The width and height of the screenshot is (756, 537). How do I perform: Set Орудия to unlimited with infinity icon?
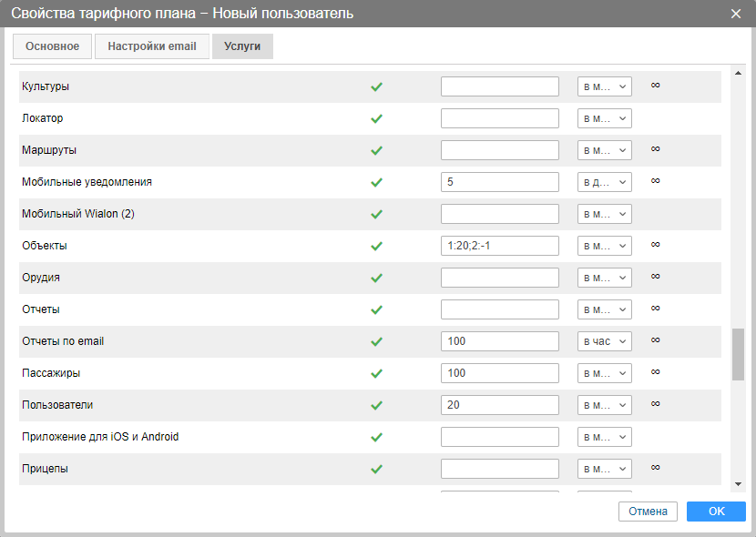point(655,277)
